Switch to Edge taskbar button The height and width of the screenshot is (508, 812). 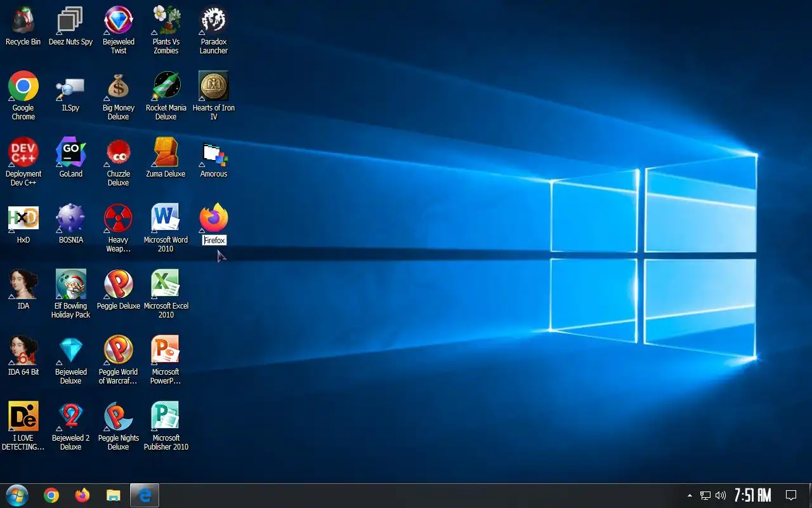145,495
